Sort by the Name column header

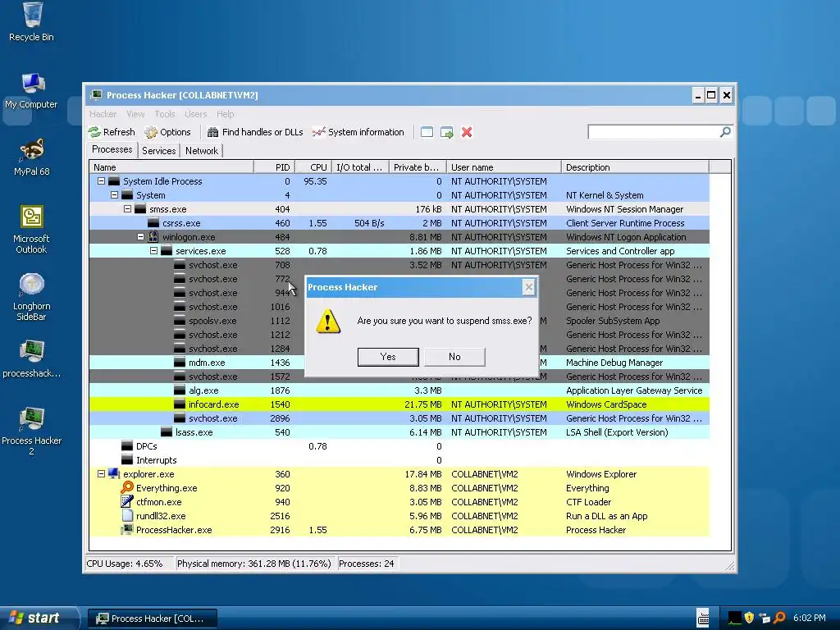tap(171, 167)
